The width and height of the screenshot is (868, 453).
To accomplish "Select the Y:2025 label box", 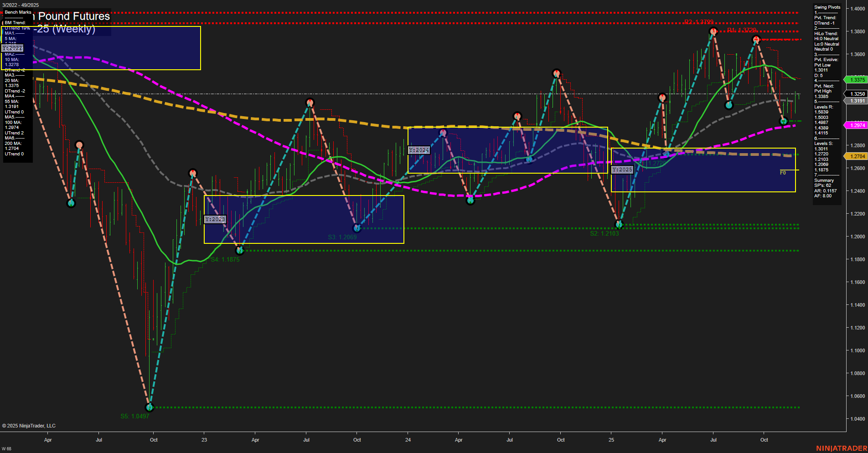I will click(x=623, y=169).
